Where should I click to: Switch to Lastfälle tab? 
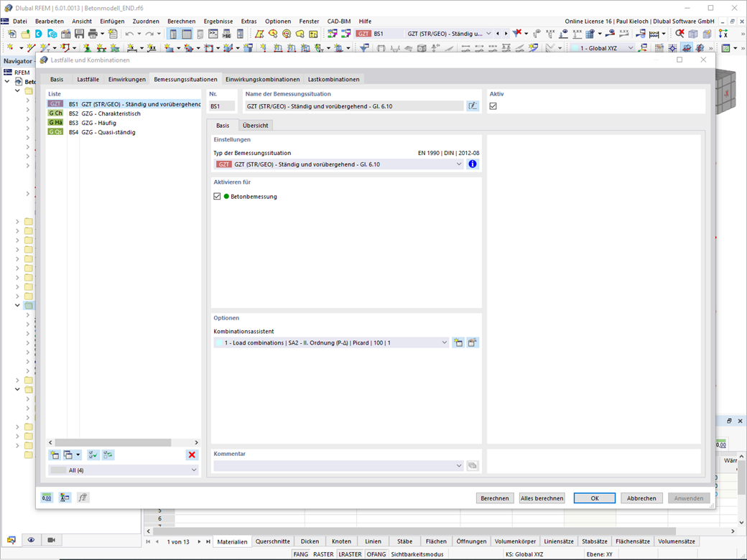(88, 80)
